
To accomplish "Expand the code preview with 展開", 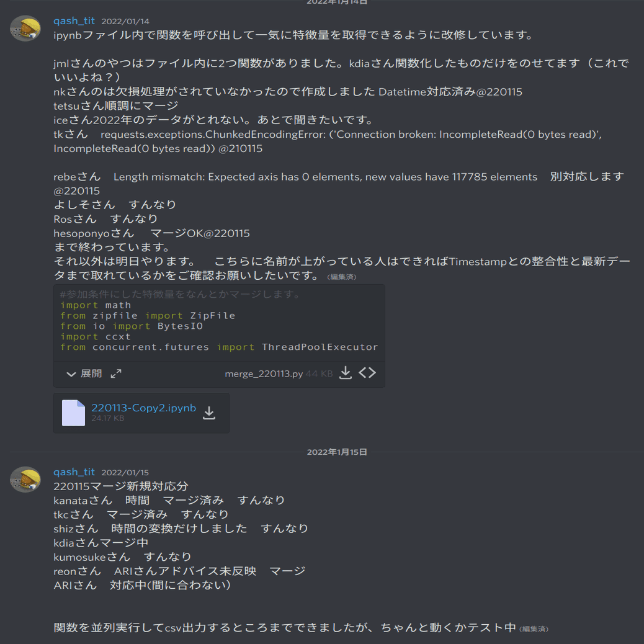I will point(91,373).
